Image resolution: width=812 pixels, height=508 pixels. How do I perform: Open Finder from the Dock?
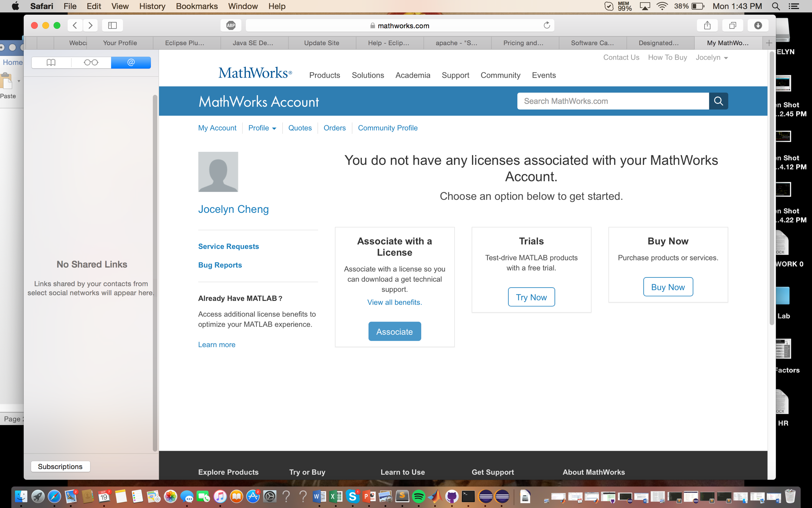[x=21, y=496]
